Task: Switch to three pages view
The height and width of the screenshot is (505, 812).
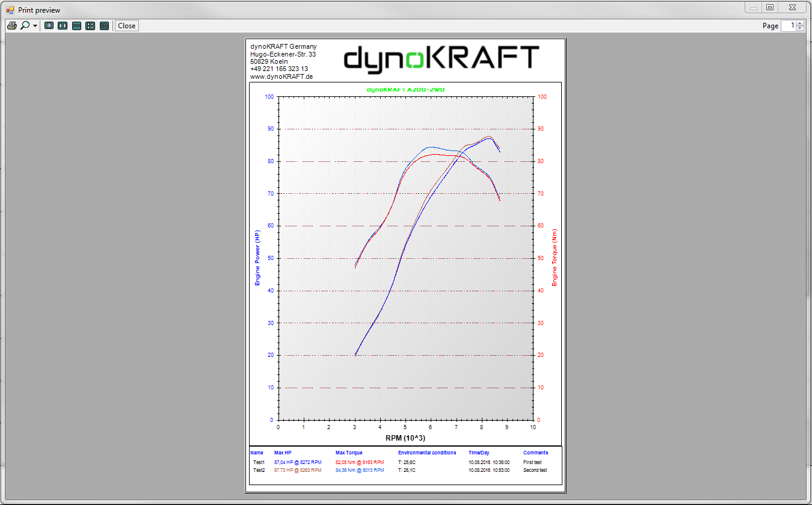Action: click(x=76, y=26)
